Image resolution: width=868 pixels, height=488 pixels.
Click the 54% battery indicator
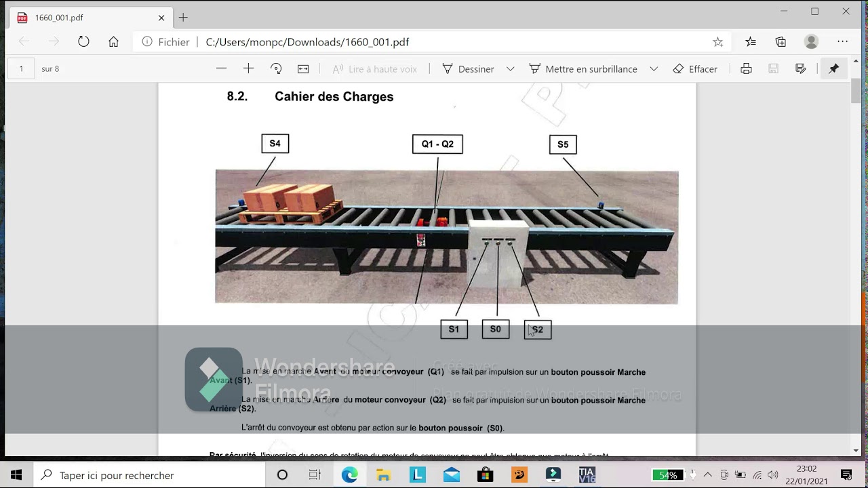(667, 475)
